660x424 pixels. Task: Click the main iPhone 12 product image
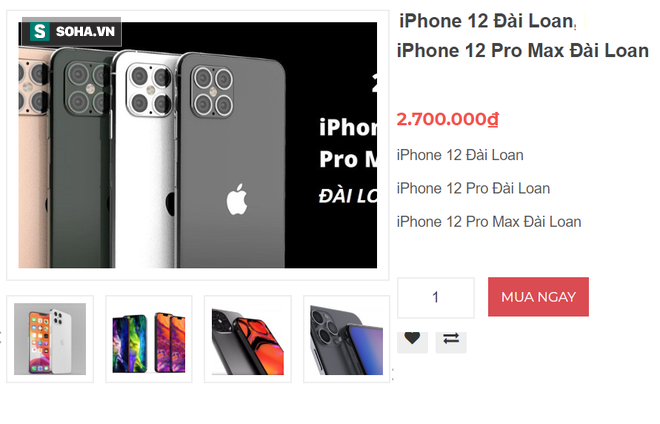coord(197,145)
